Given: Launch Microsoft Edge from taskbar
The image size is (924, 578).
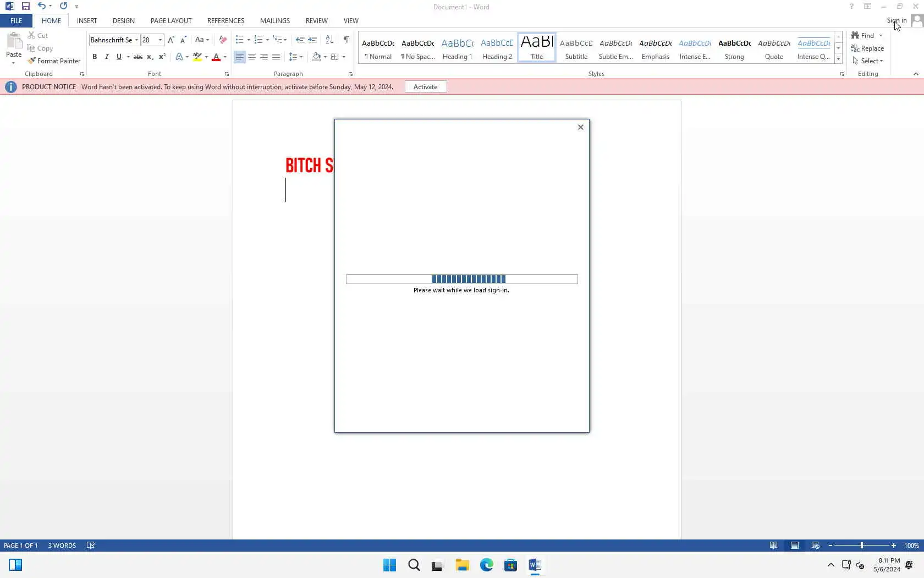Looking at the screenshot, I should coord(486,565).
